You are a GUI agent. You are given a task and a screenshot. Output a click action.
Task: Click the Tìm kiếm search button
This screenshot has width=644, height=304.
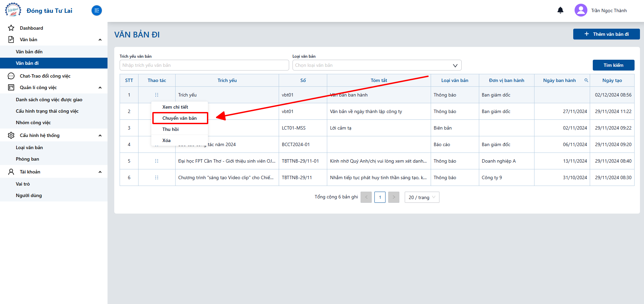(613, 65)
